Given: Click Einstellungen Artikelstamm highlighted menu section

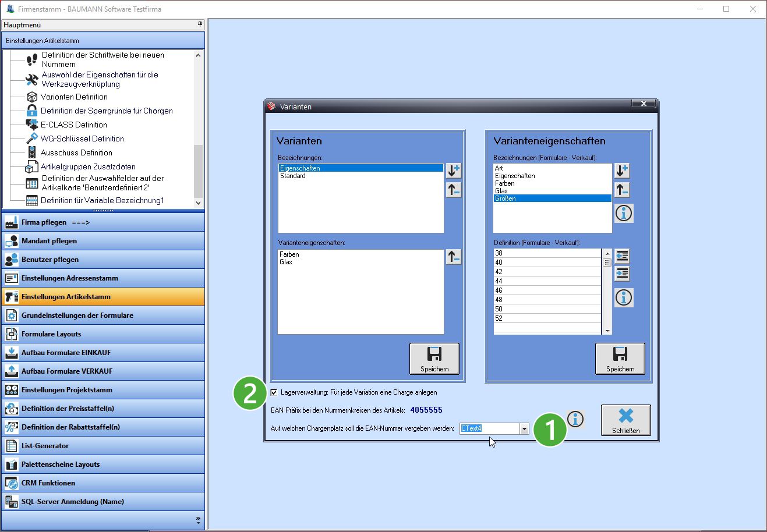Looking at the screenshot, I should [103, 297].
